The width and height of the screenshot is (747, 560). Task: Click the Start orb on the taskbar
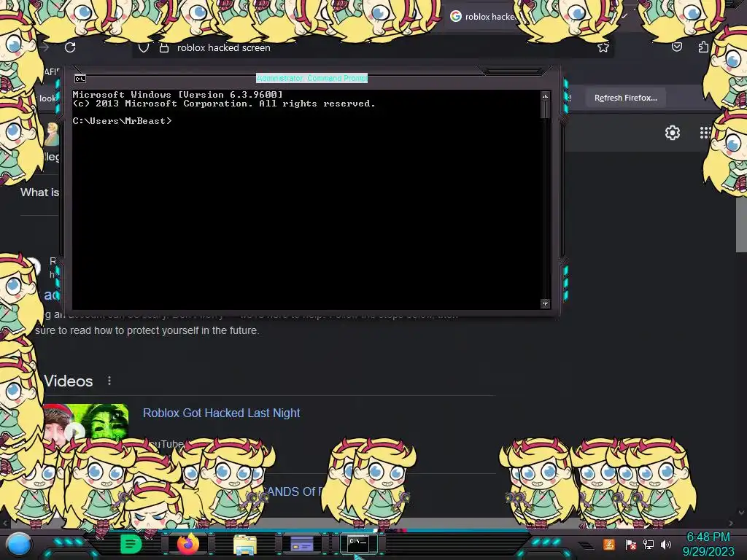18,545
